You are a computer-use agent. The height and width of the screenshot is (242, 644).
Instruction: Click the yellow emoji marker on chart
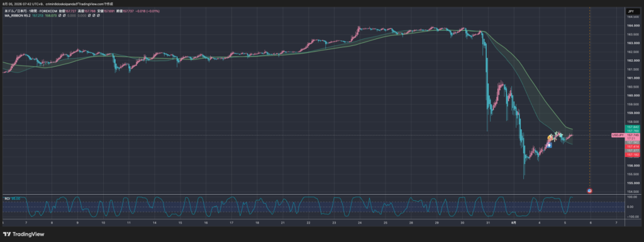click(x=550, y=137)
